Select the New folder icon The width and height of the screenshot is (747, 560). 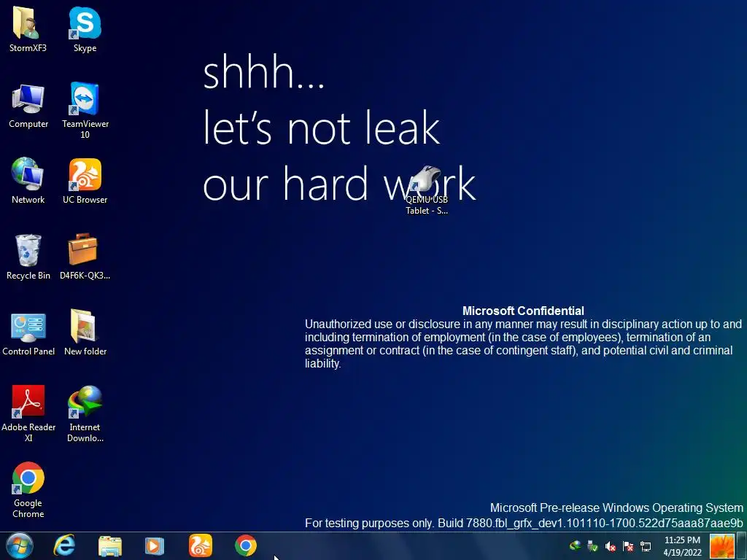pos(85,332)
